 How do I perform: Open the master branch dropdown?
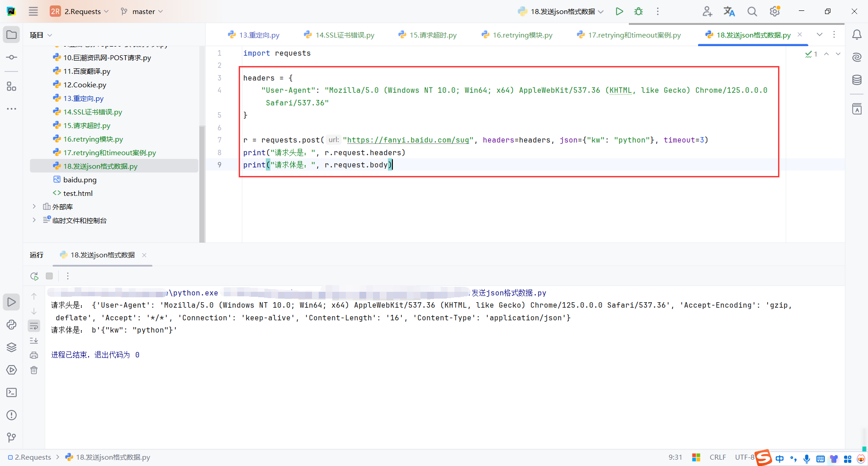pyautogui.click(x=142, y=11)
